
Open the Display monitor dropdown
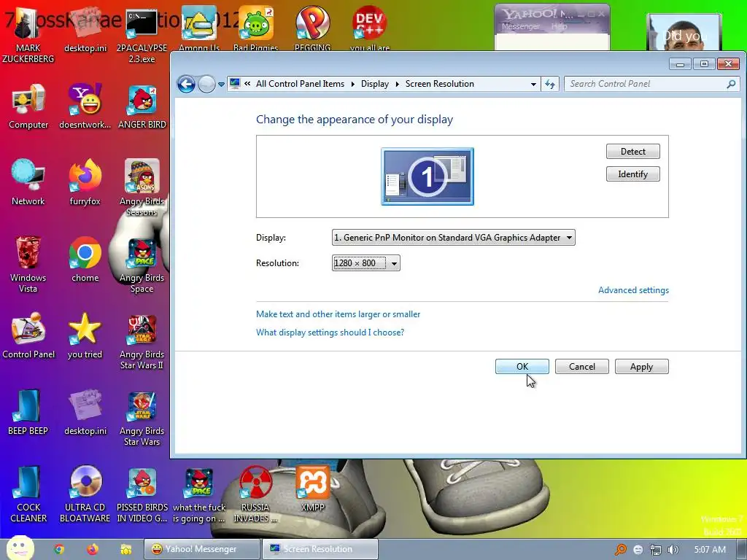coord(453,237)
